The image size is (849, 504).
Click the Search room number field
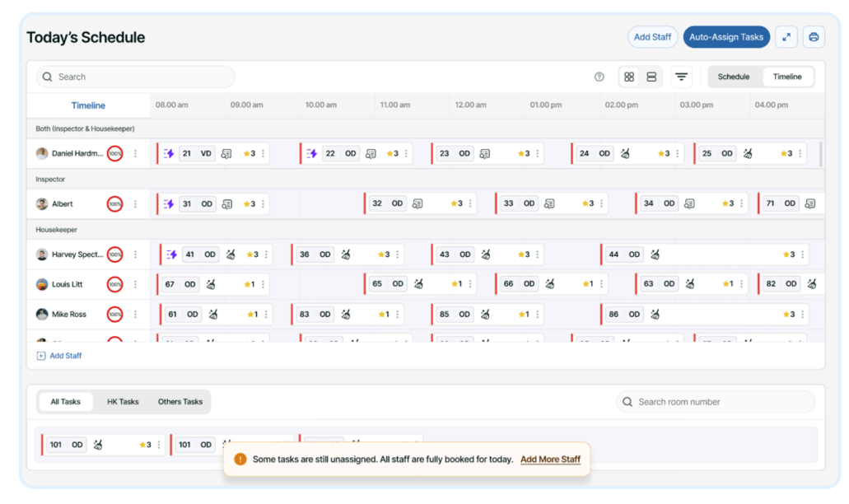[715, 402]
